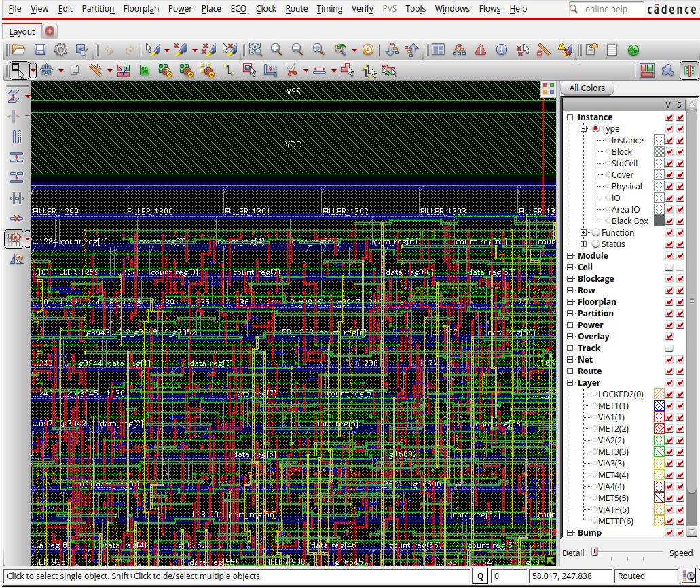Screen dimensions: 700x588
Task: Expand the Net tree node
Action: click(x=570, y=360)
